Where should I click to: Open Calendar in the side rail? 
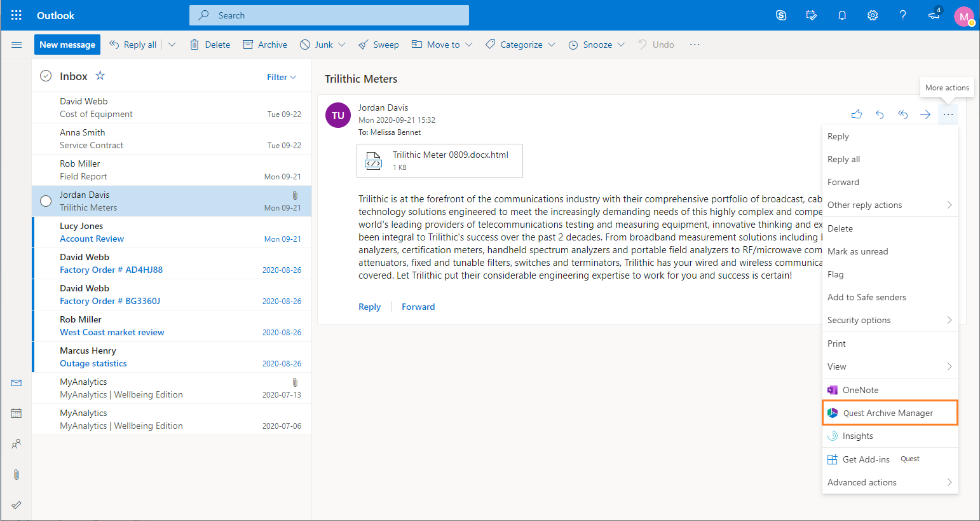tap(17, 413)
